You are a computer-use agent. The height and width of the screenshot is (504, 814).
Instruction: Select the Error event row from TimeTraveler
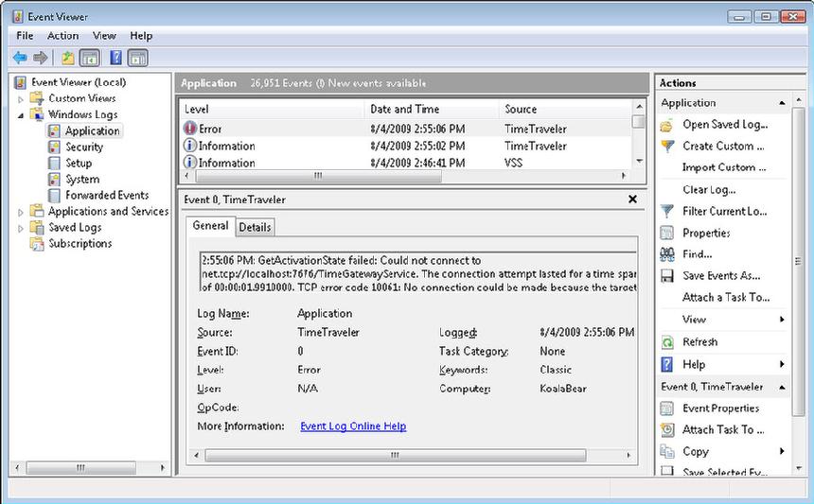pos(406,128)
